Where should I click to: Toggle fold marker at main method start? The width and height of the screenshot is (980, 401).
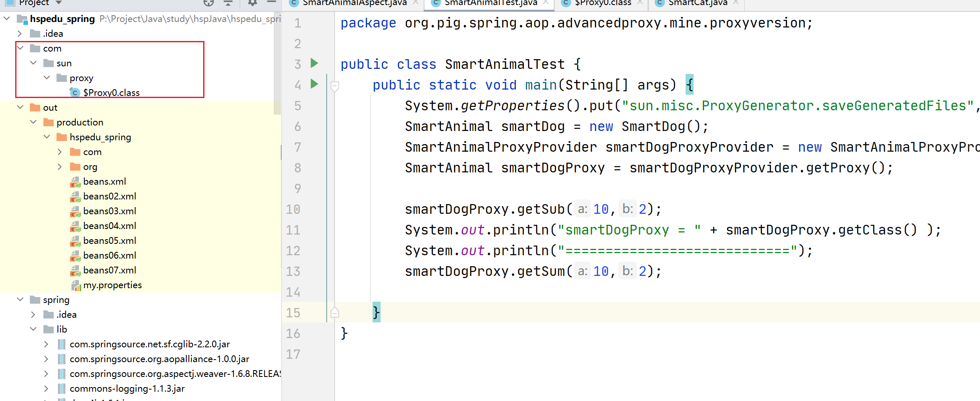click(335, 87)
